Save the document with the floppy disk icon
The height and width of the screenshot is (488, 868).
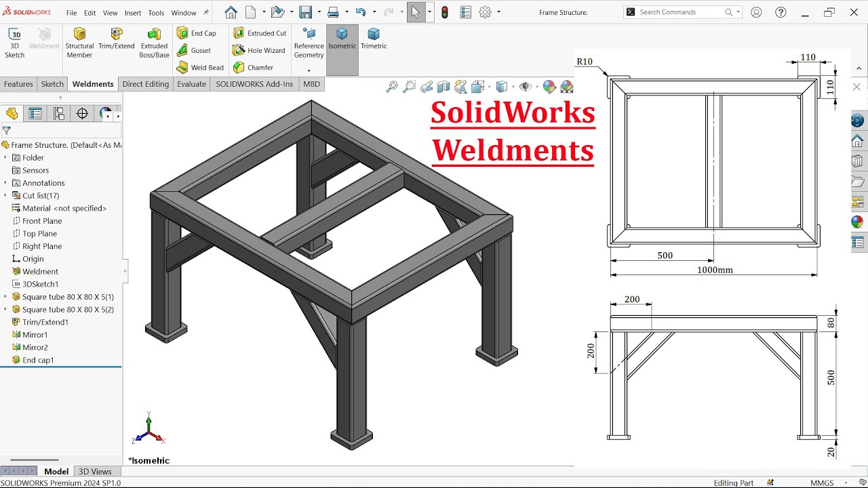(x=305, y=12)
